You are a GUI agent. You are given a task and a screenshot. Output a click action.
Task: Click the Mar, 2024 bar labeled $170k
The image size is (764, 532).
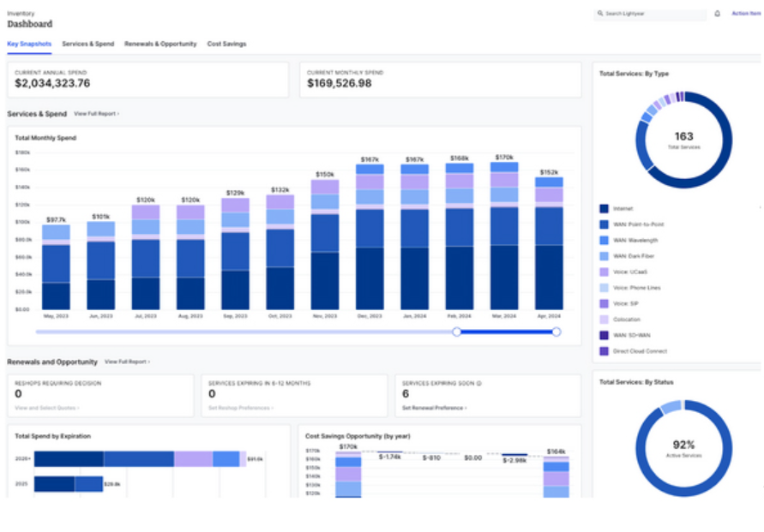tap(504, 236)
